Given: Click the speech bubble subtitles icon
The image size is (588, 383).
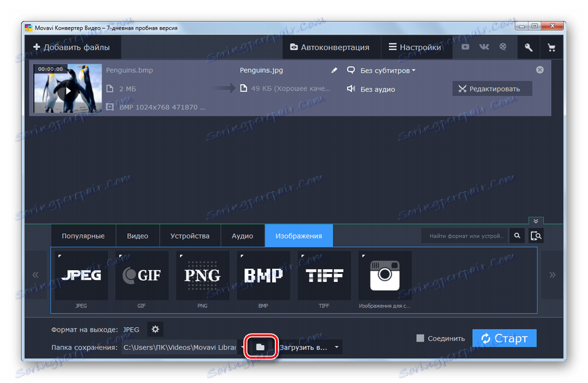Looking at the screenshot, I should [x=351, y=70].
